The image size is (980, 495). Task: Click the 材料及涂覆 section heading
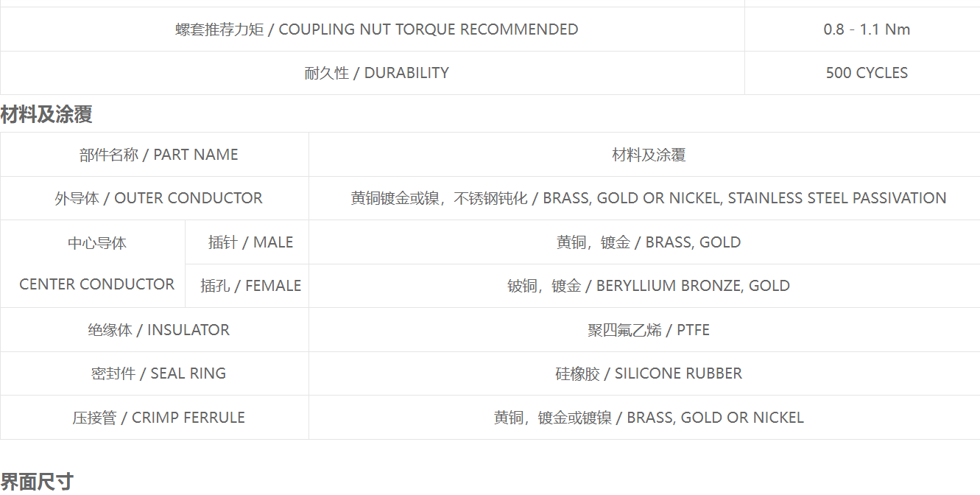pos(46,115)
